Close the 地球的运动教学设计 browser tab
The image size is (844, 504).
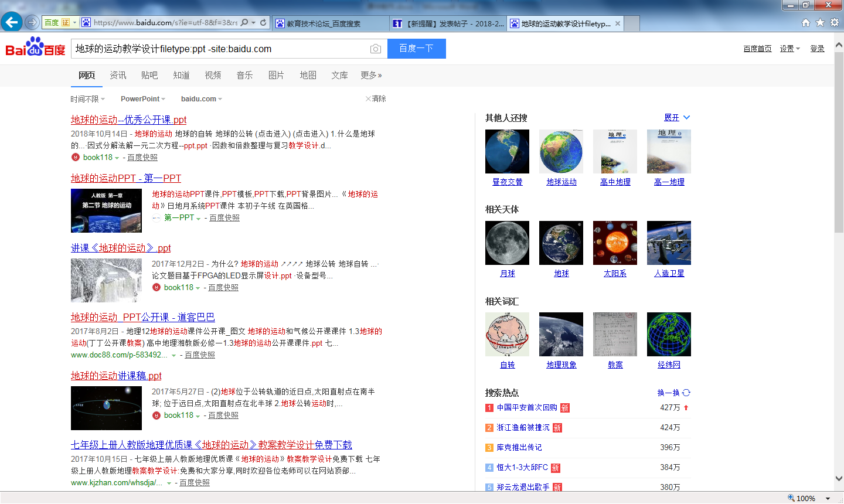(x=618, y=23)
